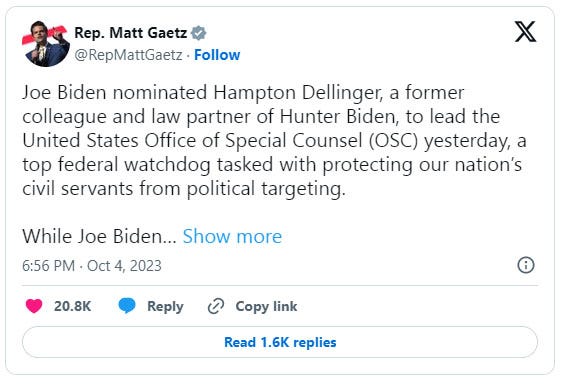Click the pink heart like icon
The width and height of the screenshot is (561, 385).
click(34, 306)
